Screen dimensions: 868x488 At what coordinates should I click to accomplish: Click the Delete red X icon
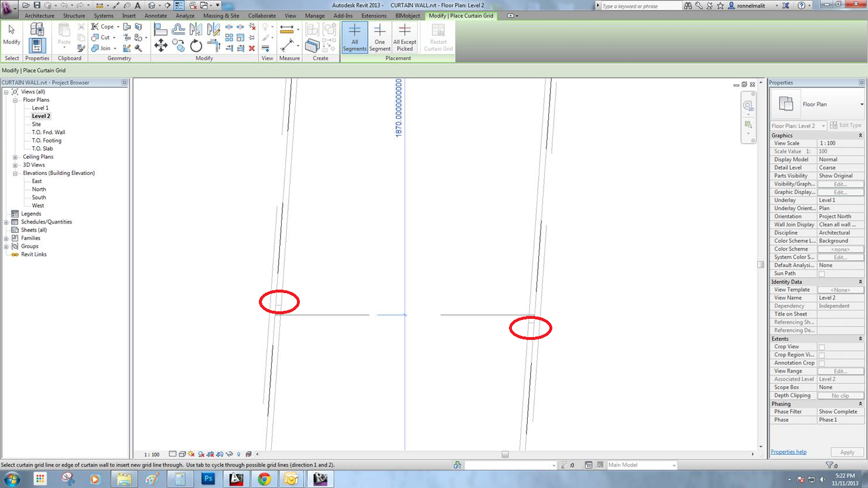point(252,48)
